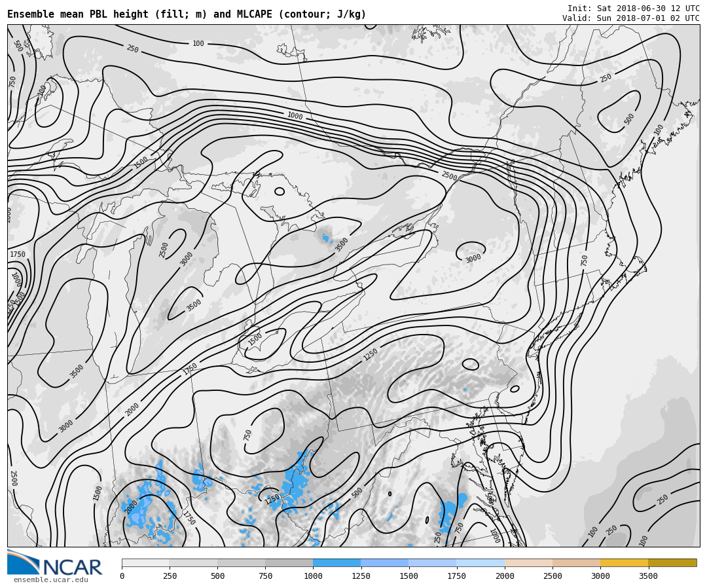Select the 'Valid: Sun 2018-07-01 02 UTC' line

click(x=631, y=18)
